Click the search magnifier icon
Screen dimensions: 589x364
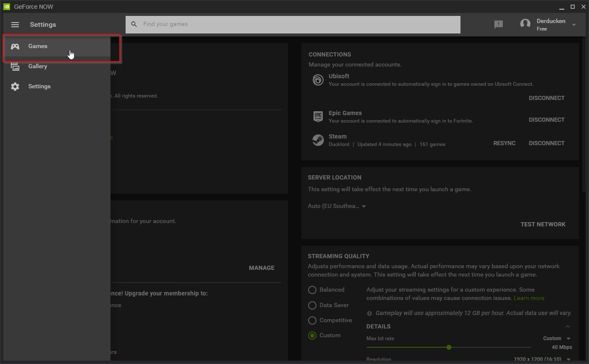134,24
